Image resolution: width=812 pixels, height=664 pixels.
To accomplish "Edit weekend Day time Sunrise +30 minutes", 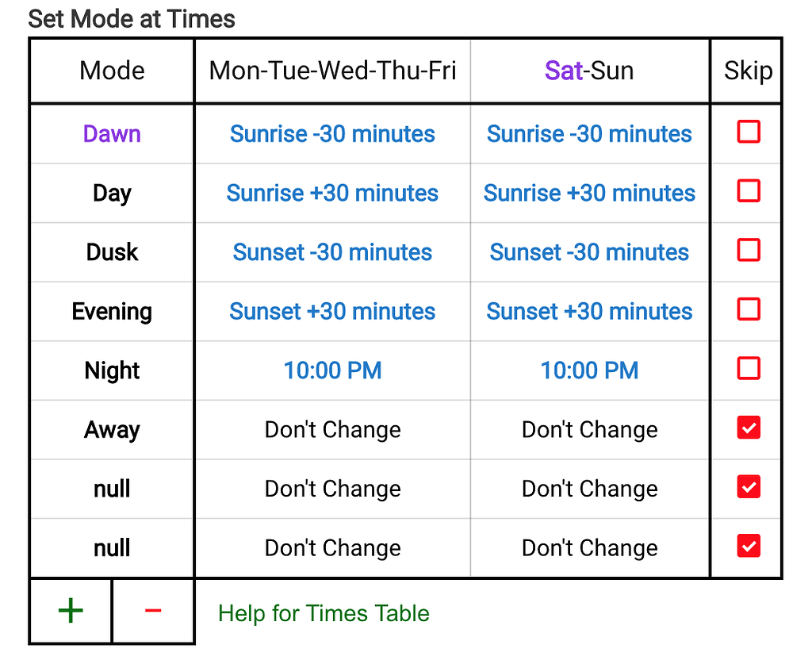I will (589, 193).
